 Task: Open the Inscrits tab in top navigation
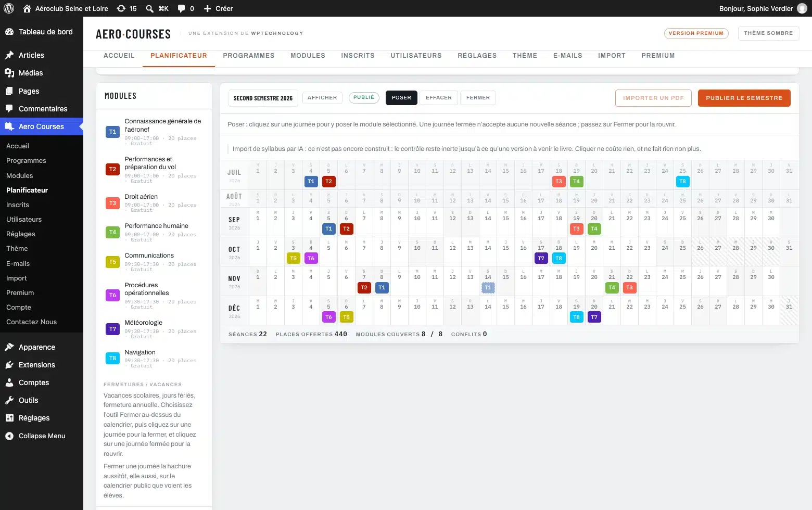pos(358,56)
